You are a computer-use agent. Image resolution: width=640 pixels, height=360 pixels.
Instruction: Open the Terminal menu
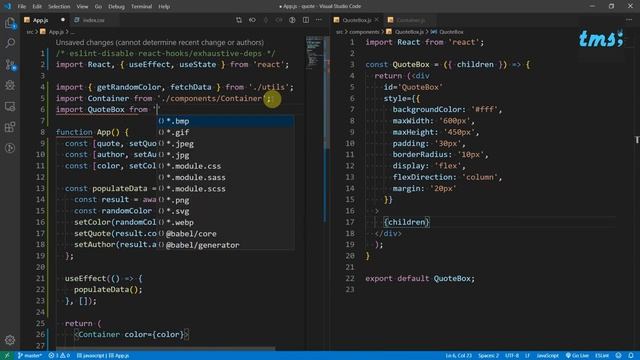141,7
